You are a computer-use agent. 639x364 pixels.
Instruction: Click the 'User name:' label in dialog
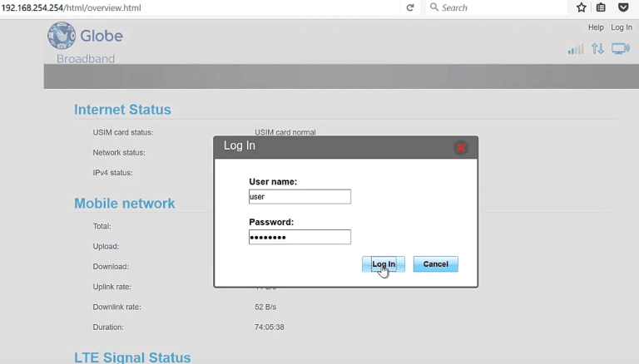pos(273,182)
